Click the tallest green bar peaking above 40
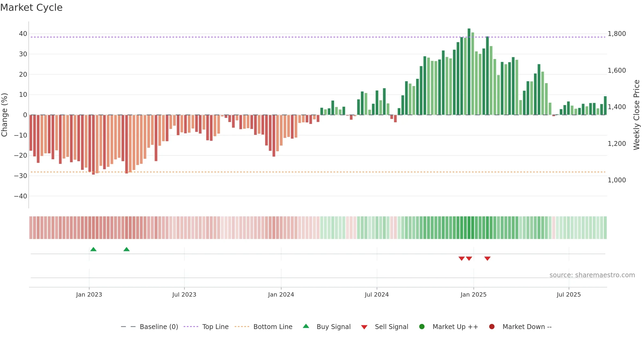 point(469,72)
